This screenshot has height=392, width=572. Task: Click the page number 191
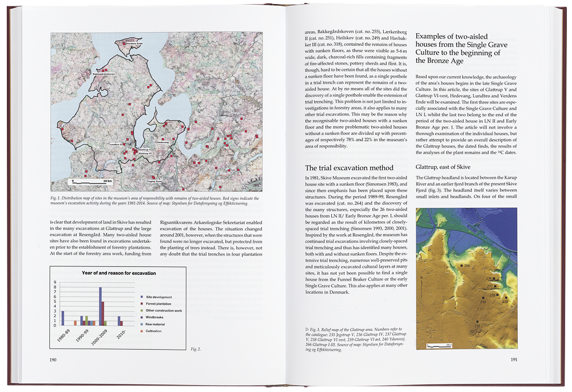pos(514,359)
